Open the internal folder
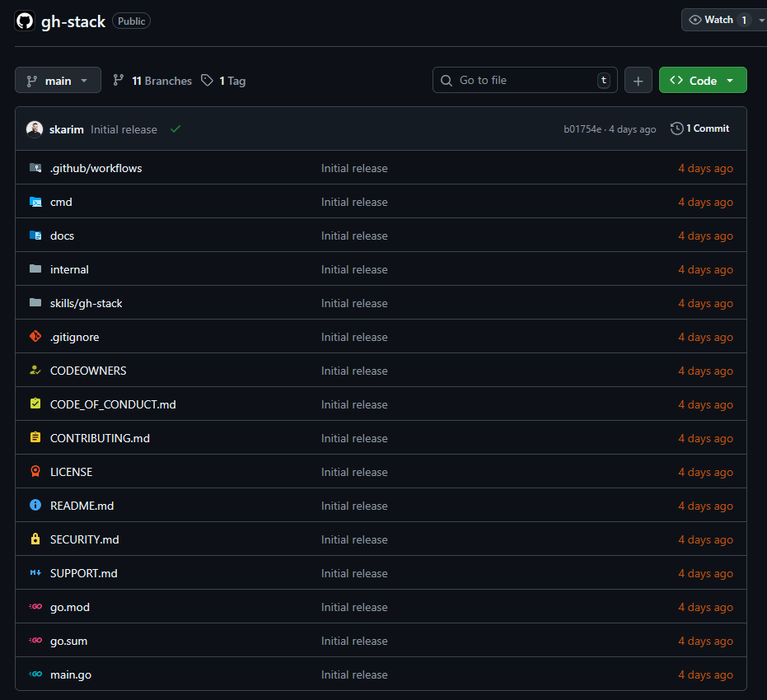Image resolution: width=767 pixels, height=700 pixels. (x=69, y=269)
